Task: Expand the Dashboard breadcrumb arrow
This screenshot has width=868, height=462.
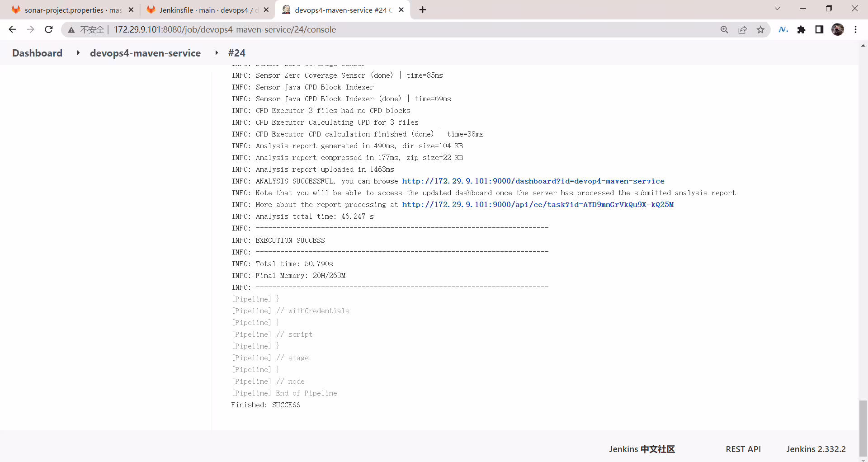Action: (78, 53)
